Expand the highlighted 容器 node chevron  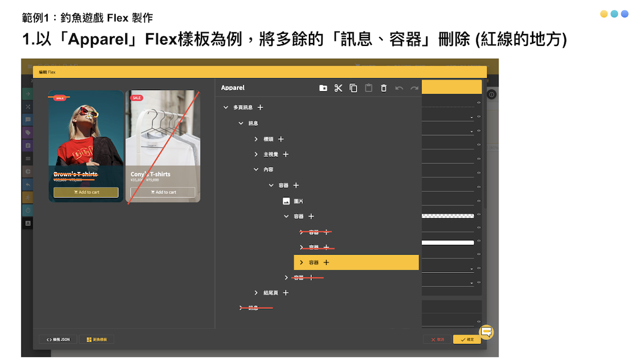pos(302,262)
